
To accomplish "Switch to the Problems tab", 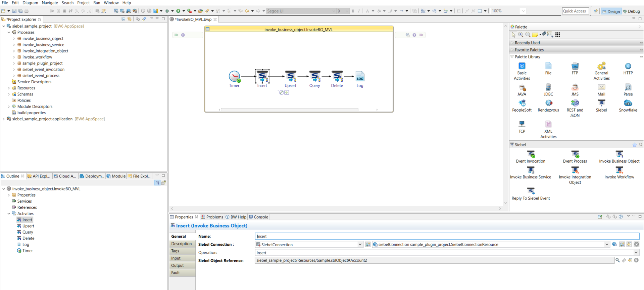I will [x=212, y=217].
